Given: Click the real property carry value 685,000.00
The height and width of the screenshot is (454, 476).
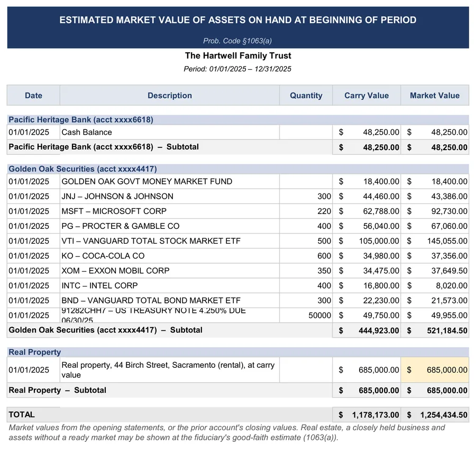Looking at the screenshot, I should click(367, 369).
